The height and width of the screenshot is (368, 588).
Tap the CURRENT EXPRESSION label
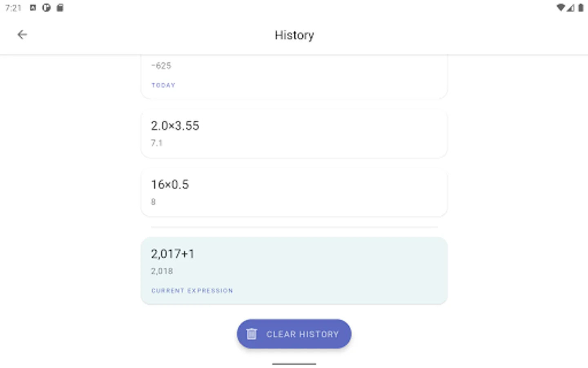[x=192, y=291]
